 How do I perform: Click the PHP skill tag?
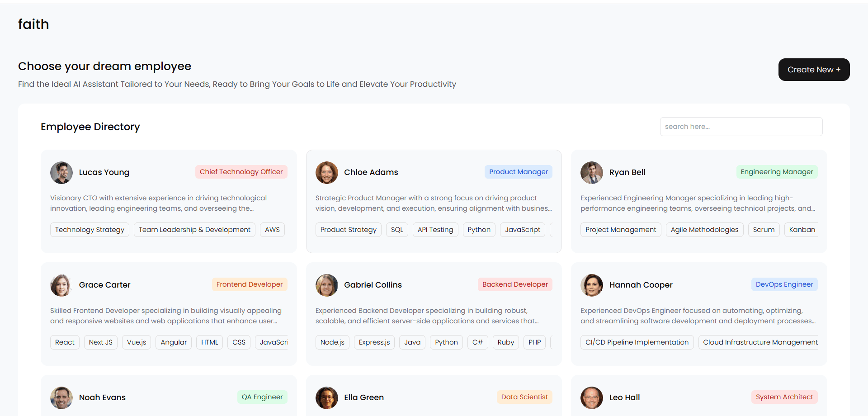535,342
